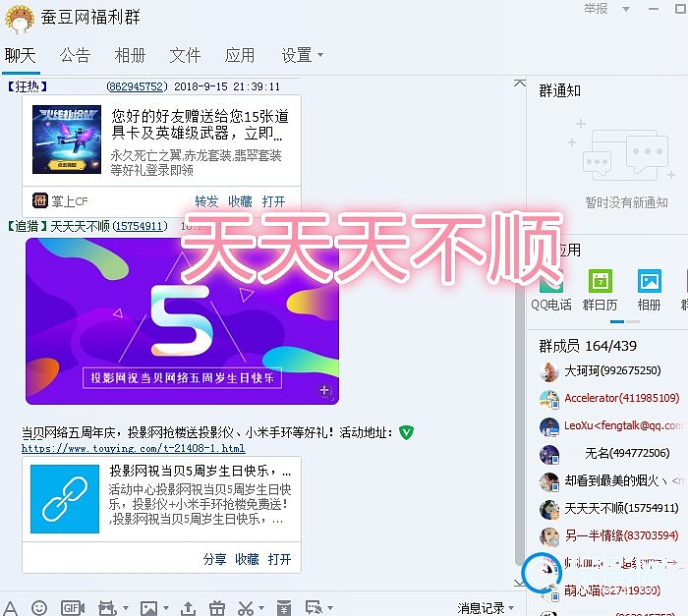Open the purple 5th anniversary image
This screenshot has height=616, width=688.
pyautogui.click(x=182, y=321)
